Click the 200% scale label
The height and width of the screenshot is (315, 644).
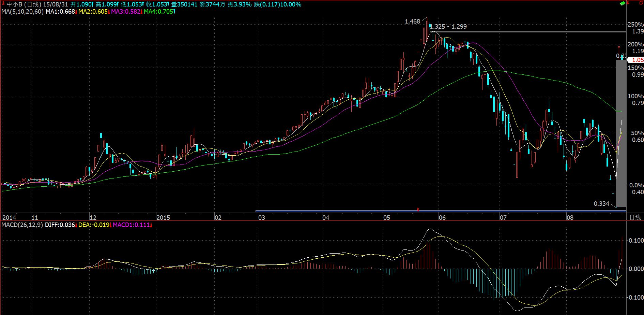635,44
